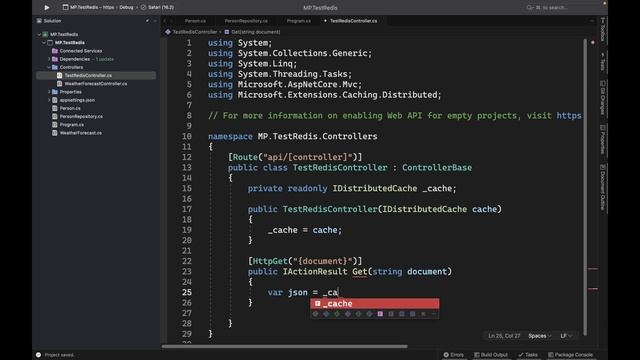640x360 pixels.
Task: Toggle the last square completion filter icon
Action: pos(413,314)
